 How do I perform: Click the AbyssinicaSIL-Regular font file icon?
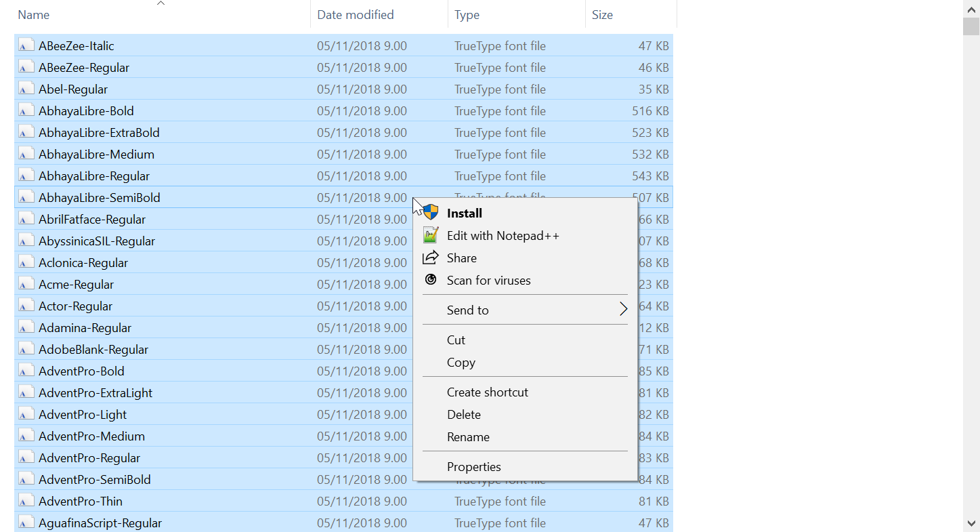tap(26, 241)
